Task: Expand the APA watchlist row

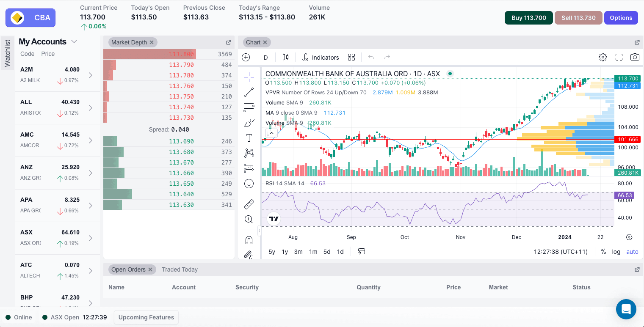Action: pos(91,206)
